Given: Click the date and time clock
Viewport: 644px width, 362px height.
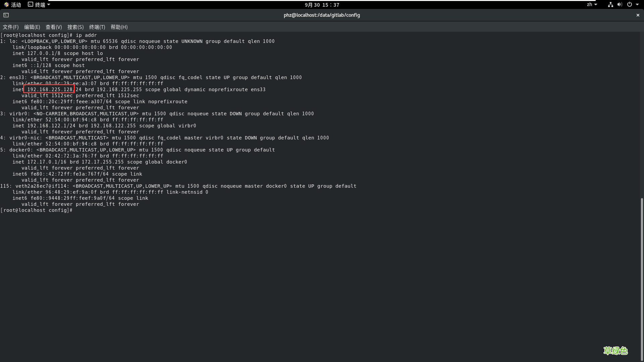Looking at the screenshot, I should tap(322, 5).
